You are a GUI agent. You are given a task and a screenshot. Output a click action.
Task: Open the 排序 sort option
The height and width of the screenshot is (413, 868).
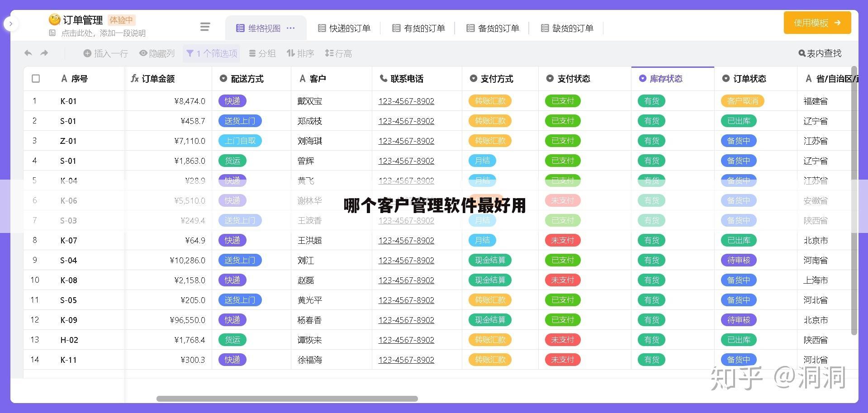(300, 53)
